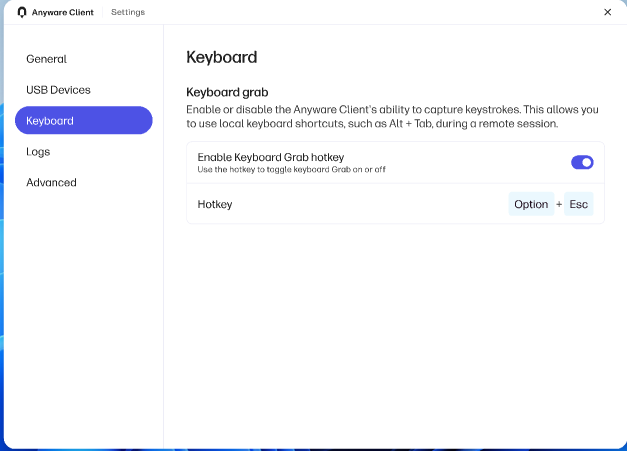Screen dimensions: 627x451
Task: Close the Settings window
Action: click(607, 12)
